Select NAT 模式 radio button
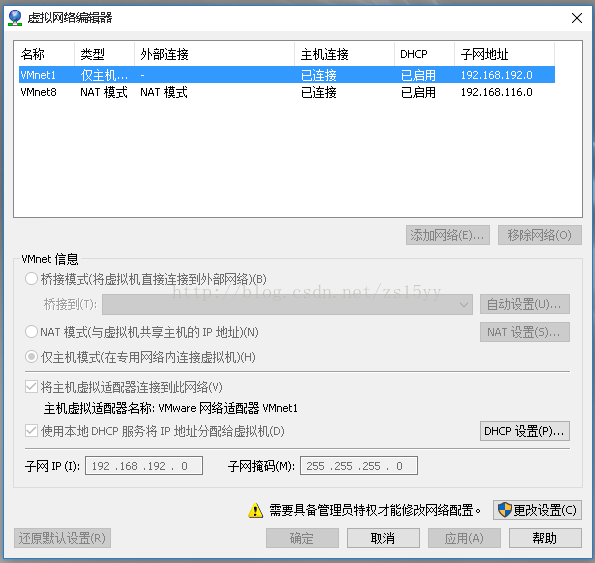Viewport: 595px width, 563px height. click(x=31, y=332)
